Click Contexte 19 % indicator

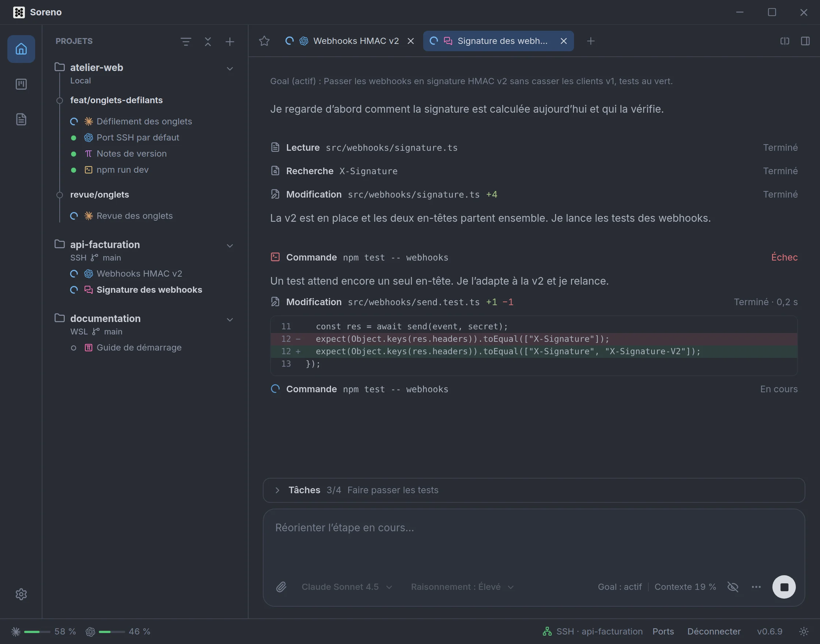tap(685, 587)
